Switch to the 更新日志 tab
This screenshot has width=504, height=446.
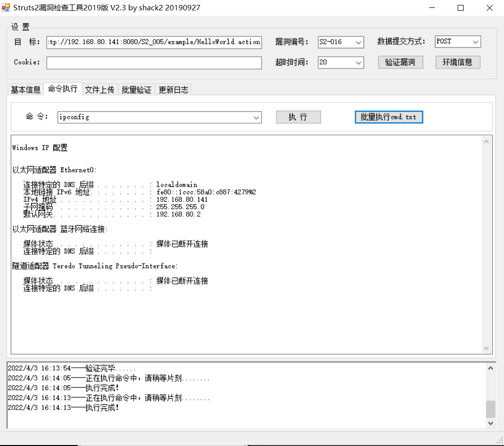tap(173, 90)
